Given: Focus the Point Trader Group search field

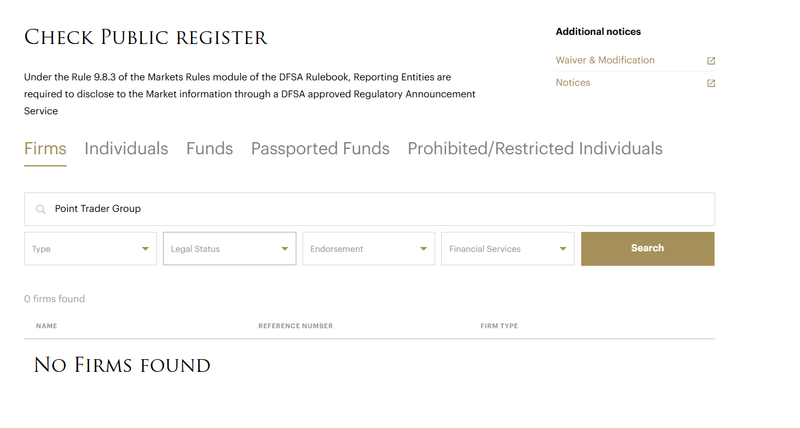Looking at the screenshot, I should [x=369, y=209].
